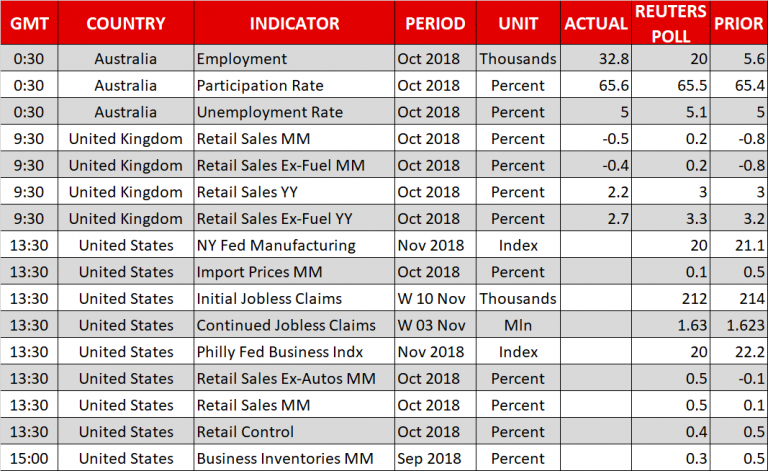768x471 pixels.
Task: Select the Philly Fed Business Indx cell
Action: (x=281, y=351)
